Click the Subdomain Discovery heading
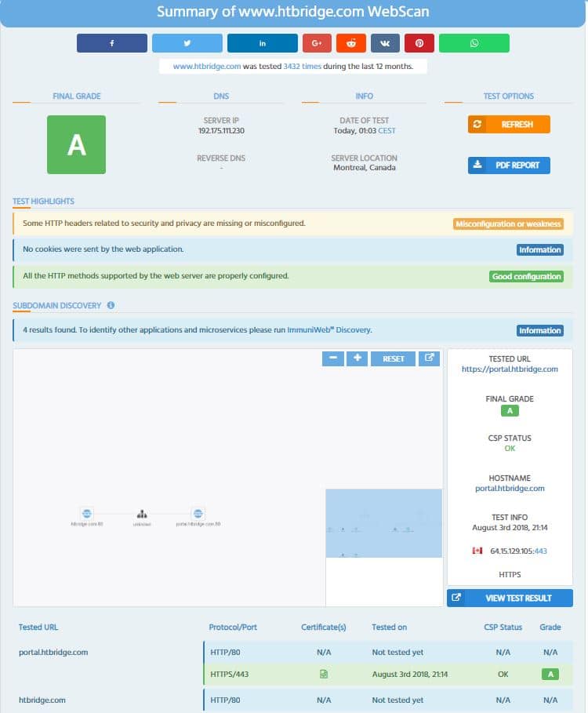 pyautogui.click(x=56, y=305)
